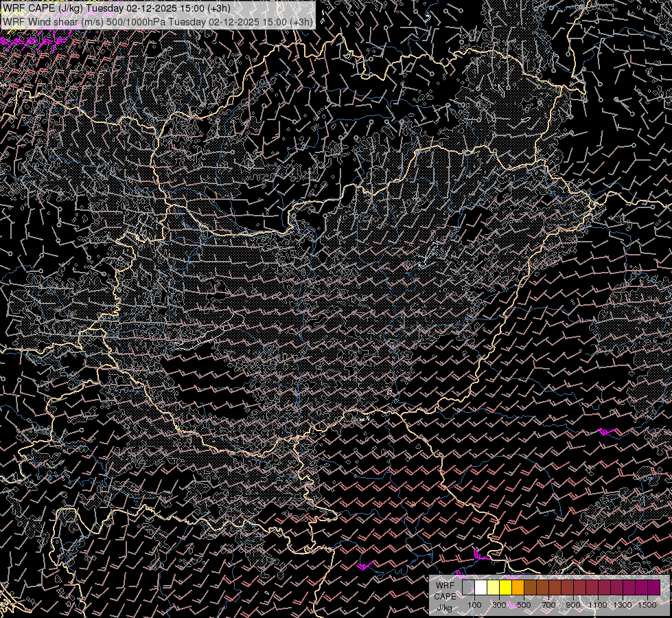Click the legend value 700
This screenshot has height=618, width=672.
(x=548, y=605)
